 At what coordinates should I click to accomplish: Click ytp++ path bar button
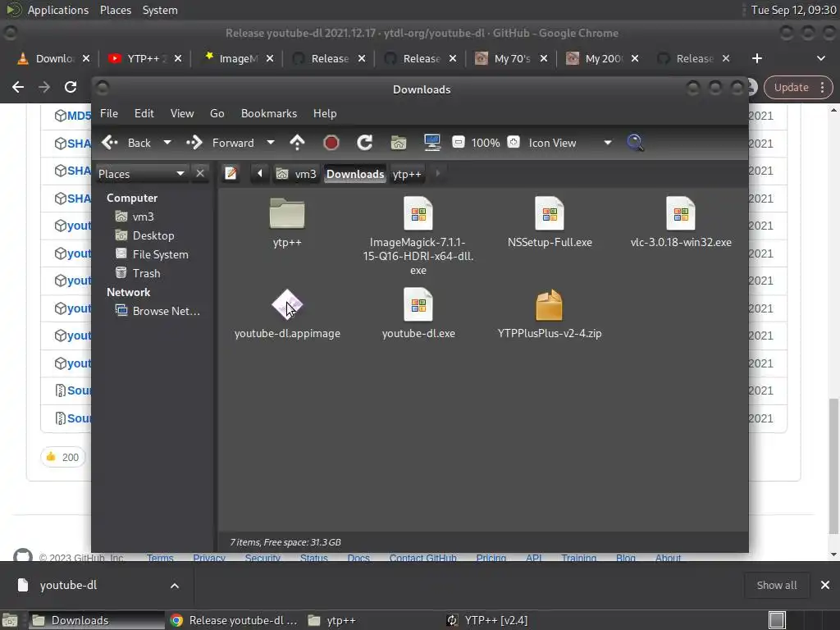[407, 174]
